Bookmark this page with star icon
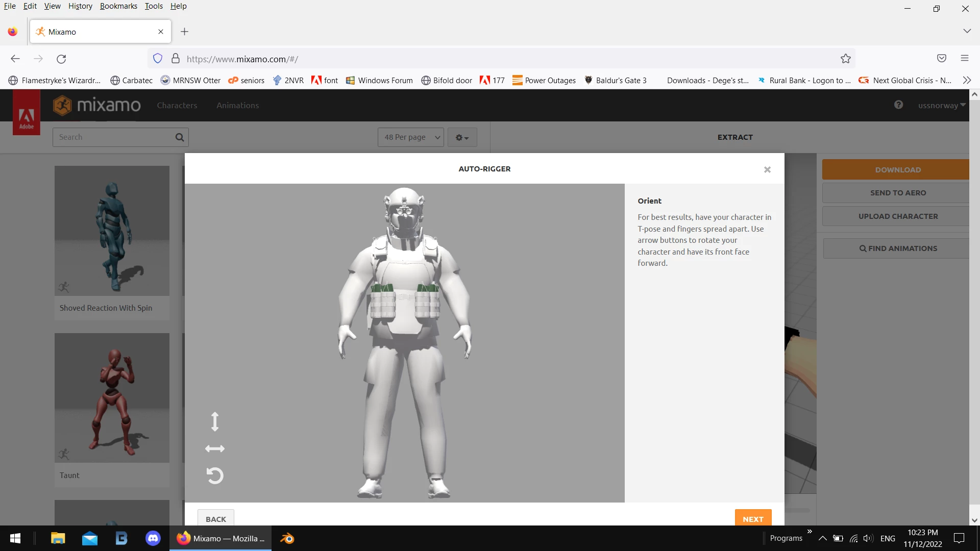 click(x=846, y=59)
